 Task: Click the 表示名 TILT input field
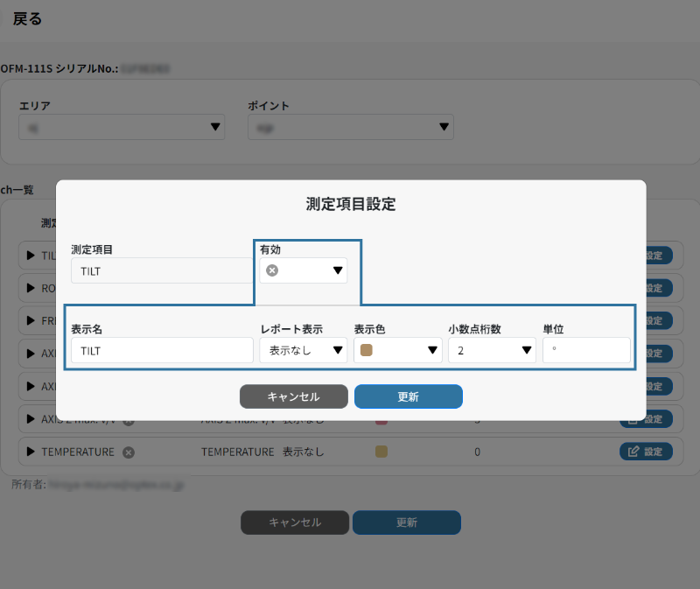click(162, 350)
